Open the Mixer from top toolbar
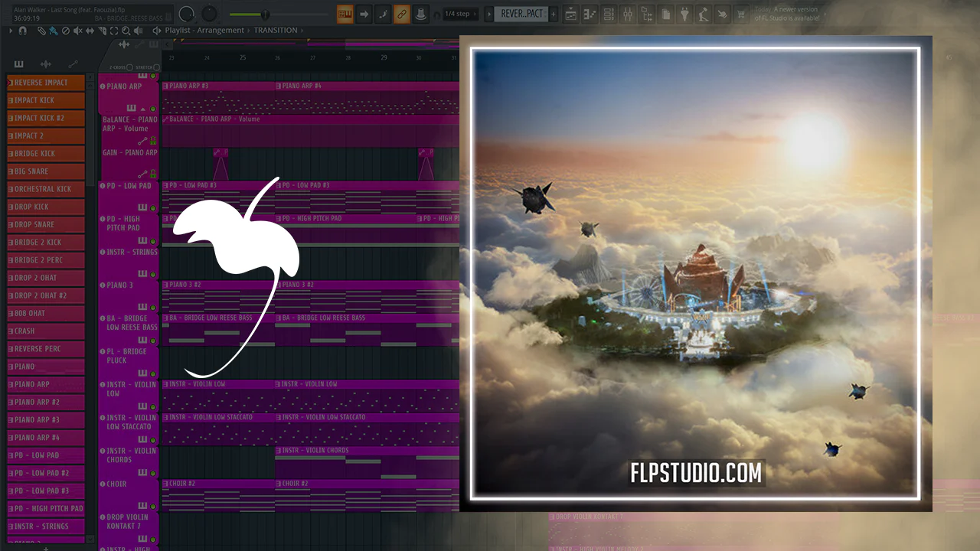Viewport: 980px width, 551px height. click(x=628, y=14)
